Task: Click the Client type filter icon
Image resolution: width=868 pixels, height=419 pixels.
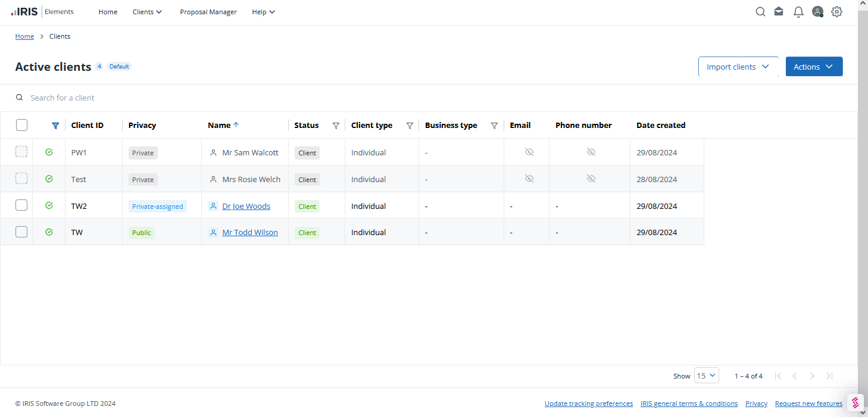Action: pos(410,126)
